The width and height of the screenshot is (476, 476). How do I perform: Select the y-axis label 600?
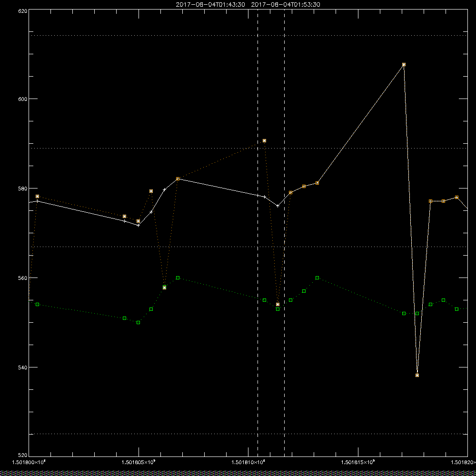[23, 99]
